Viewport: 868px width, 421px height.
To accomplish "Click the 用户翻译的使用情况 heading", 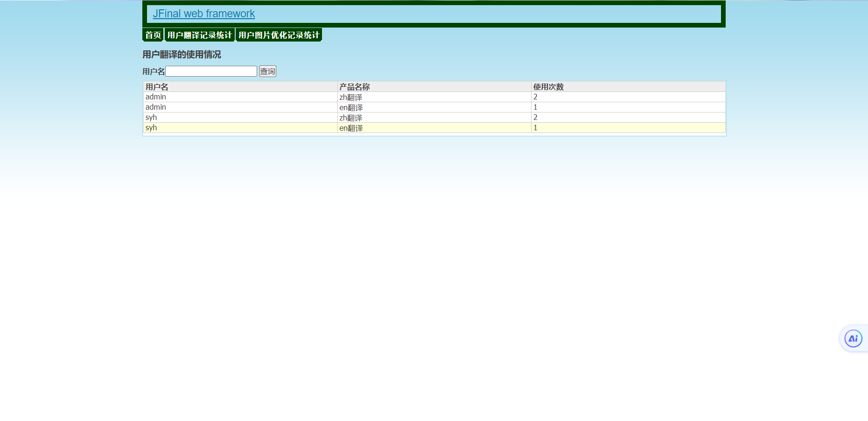I will [182, 55].
